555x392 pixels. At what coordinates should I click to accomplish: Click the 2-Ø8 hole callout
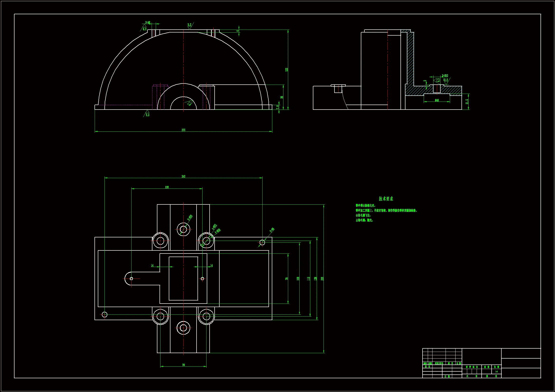[272, 230]
